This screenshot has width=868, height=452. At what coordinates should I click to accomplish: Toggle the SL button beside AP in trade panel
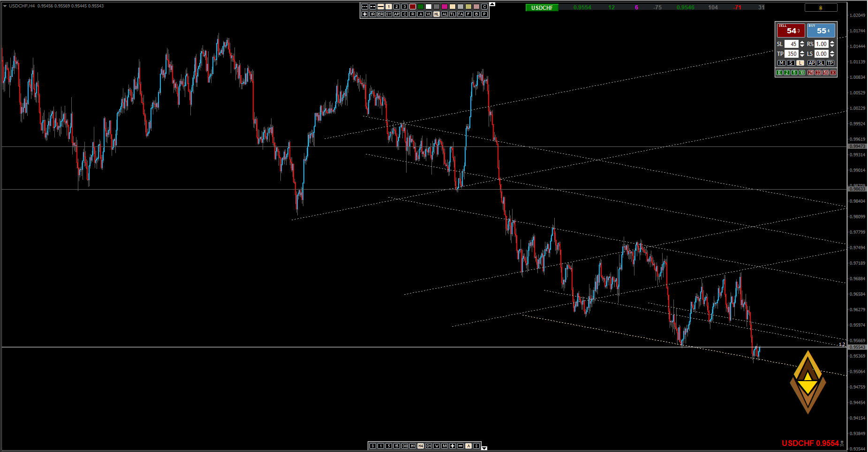pyautogui.click(x=821, y=63)
